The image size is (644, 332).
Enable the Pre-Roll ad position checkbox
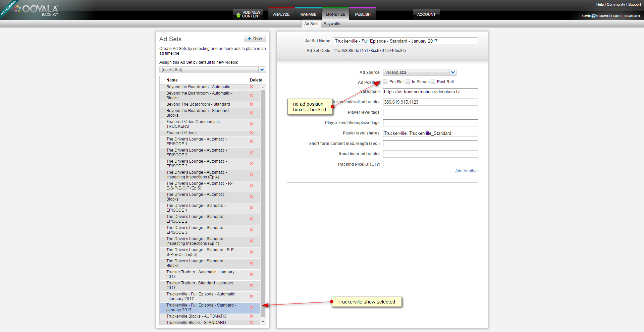pyautogui.click(x=385, y=82)
